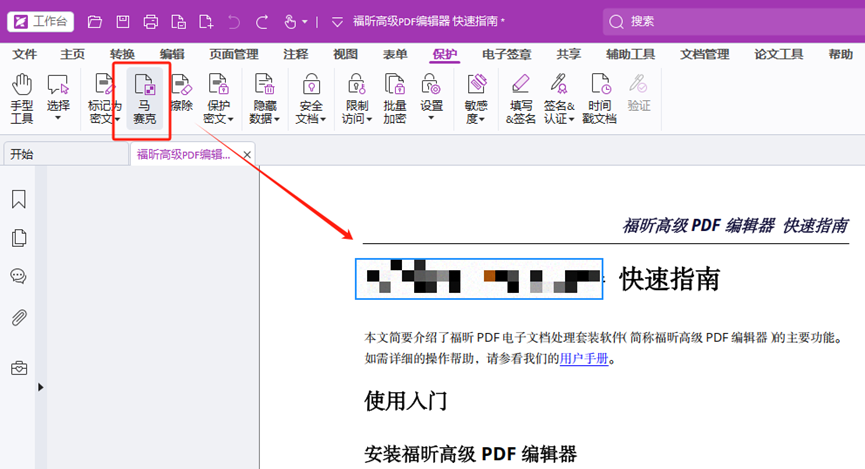Click the 时间戳文档 timestamp icon

pos(600,98)
